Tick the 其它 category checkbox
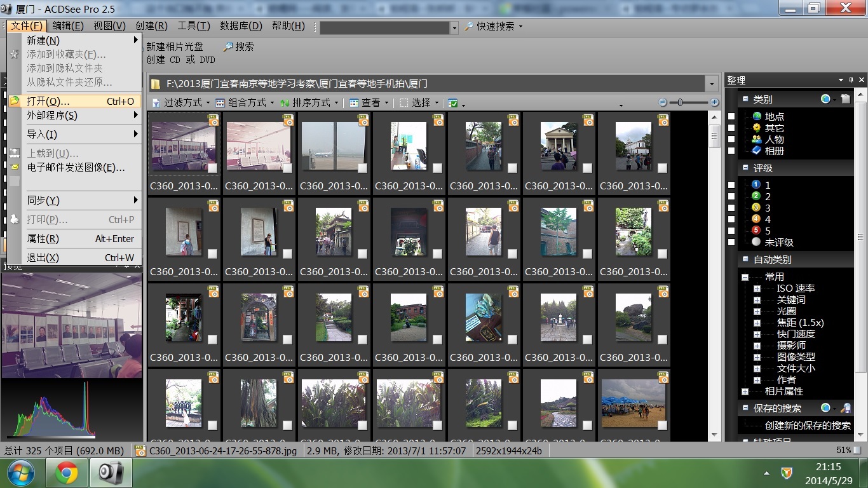The width and height of the screenshot is (868, 488). tap(731, 128)
